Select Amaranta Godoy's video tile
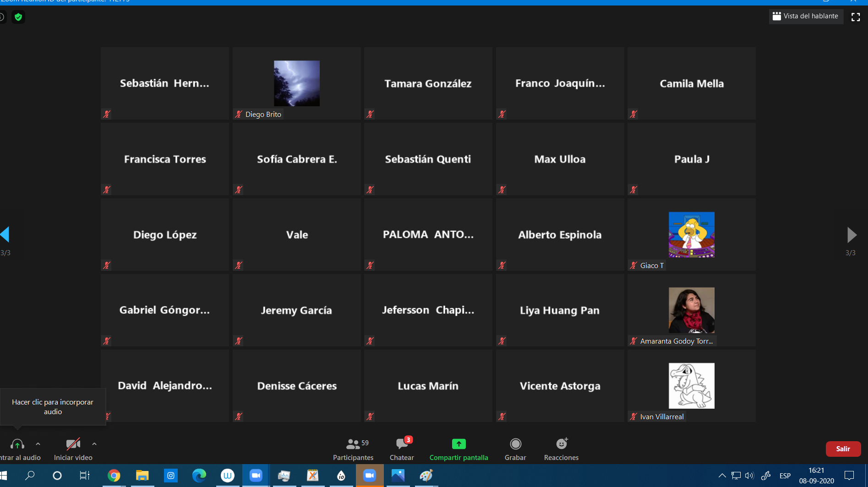Viewport: 868px width, 487px height. (691, 310)
